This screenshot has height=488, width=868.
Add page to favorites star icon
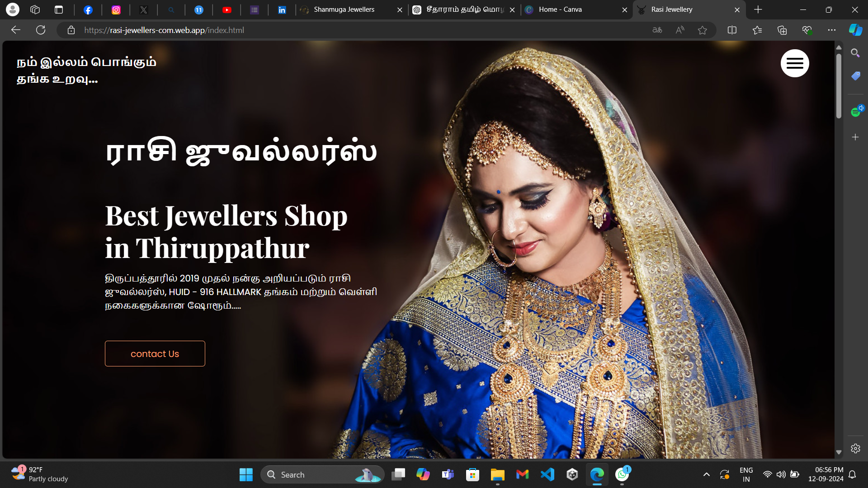702,30
